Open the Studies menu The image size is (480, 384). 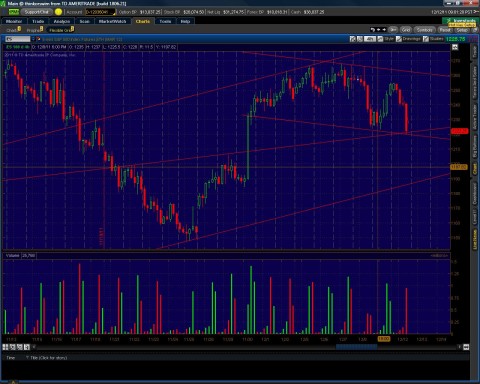[x=433, y=39]
